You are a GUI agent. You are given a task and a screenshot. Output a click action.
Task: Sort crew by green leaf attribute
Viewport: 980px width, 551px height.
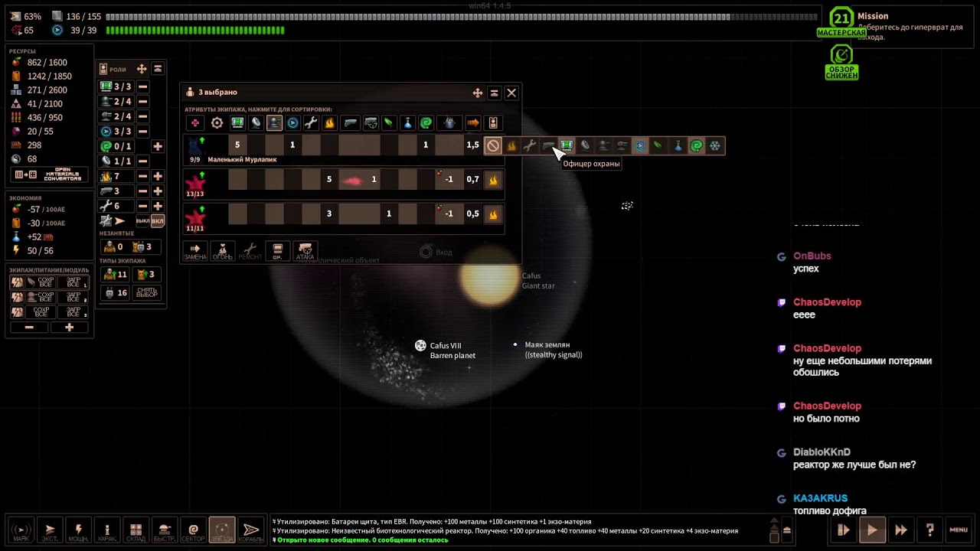click(389, 122)
